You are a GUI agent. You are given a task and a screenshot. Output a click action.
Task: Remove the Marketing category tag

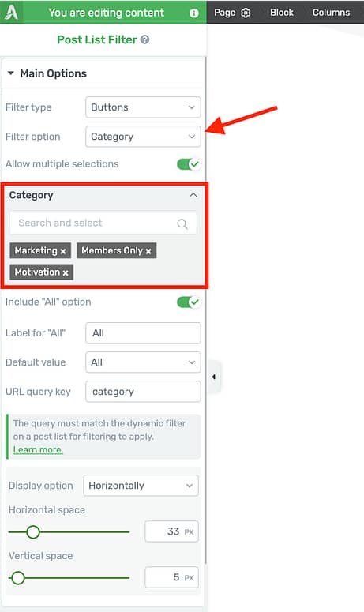pos(63,251)
